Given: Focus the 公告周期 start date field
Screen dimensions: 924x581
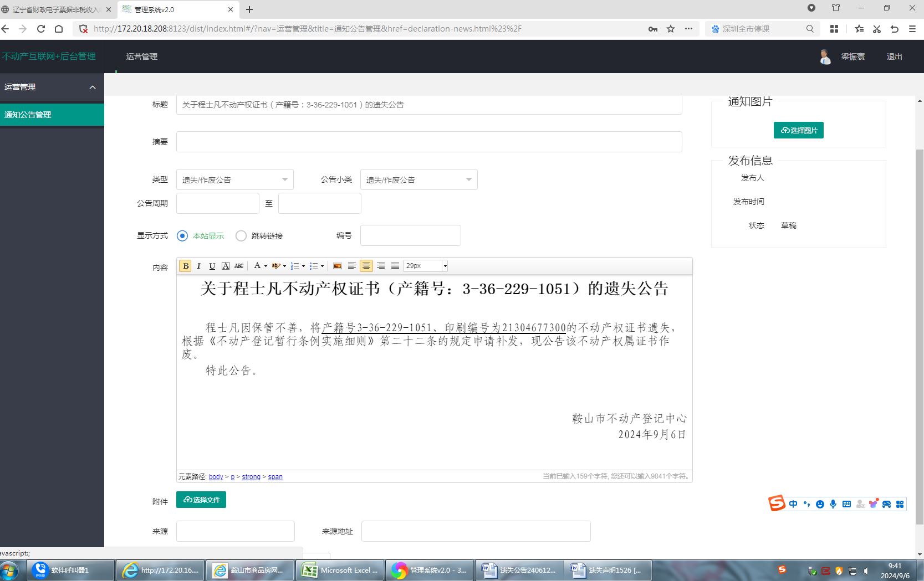Looking at the screenshot, I should pyautogui.click(x=218, y=203).
